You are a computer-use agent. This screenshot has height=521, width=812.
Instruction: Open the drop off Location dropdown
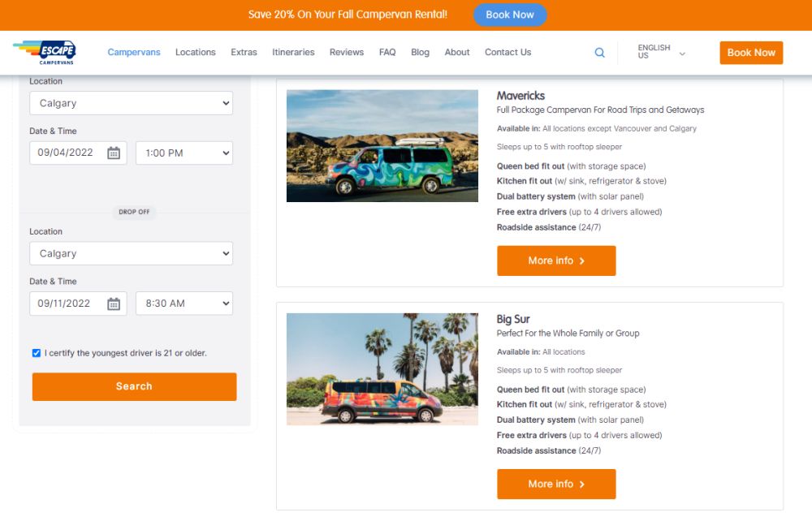point(131,253)
